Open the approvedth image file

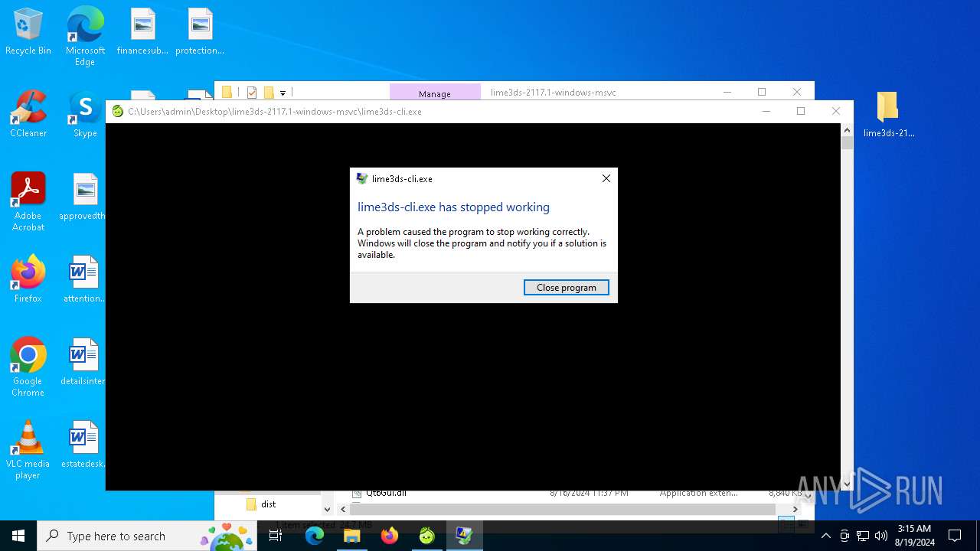pyautogui.click(x=83, y=197)
